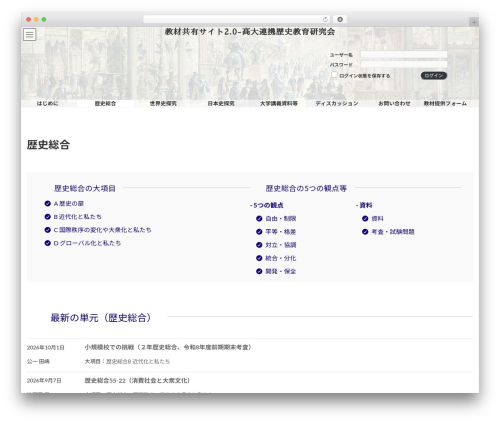This screenshot has height=423, width=500.
Task: Click the site title 教材共有サイト2.0
Action: tap(250, 32)
